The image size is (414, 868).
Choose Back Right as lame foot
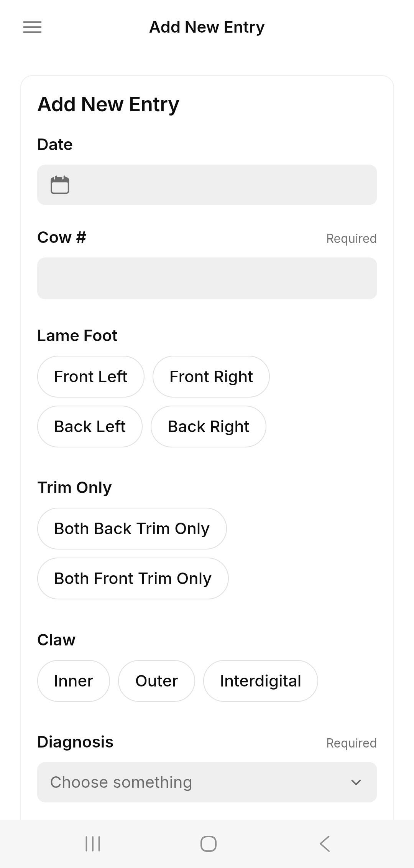coord(208,427)
